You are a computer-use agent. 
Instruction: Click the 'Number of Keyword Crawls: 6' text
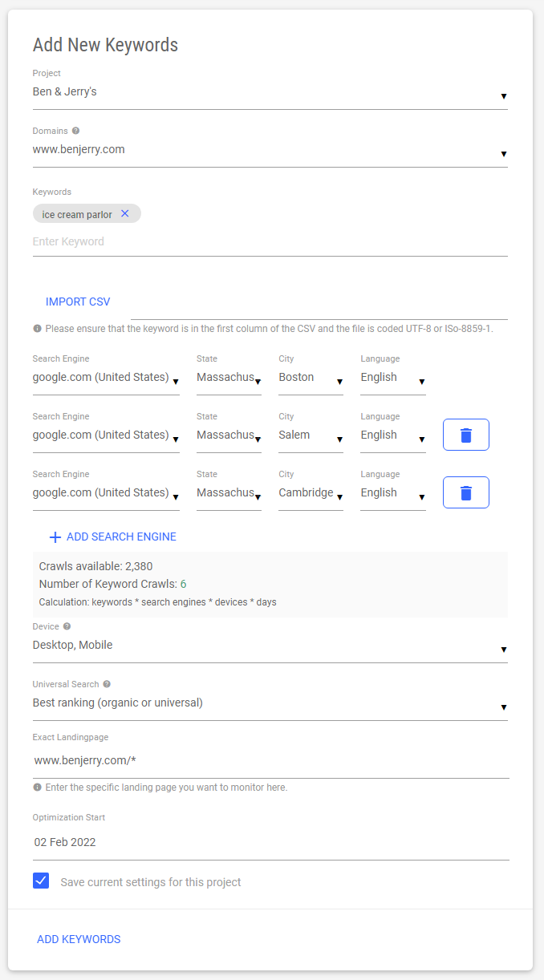pos(113,585)
